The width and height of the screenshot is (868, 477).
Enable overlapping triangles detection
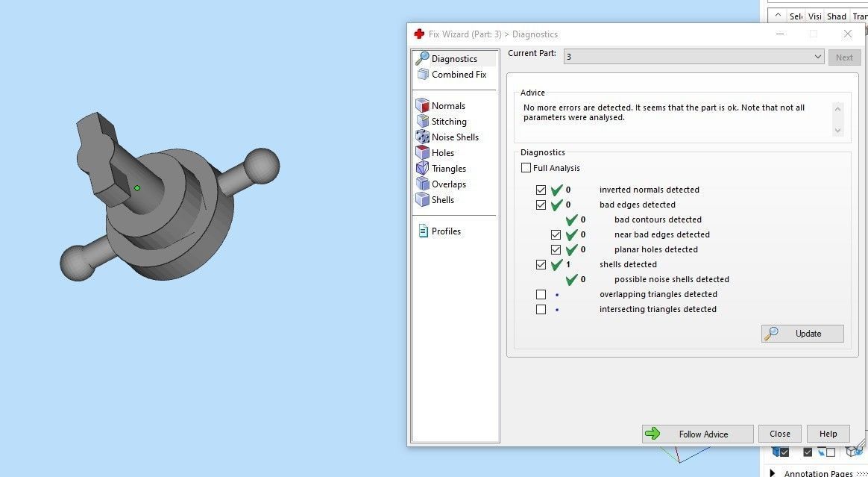click(x=541, y=294)
